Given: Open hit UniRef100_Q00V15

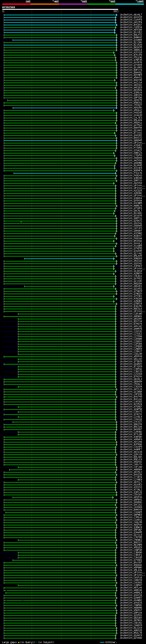Looking at the screenshot, I should (x=131, y=17).
